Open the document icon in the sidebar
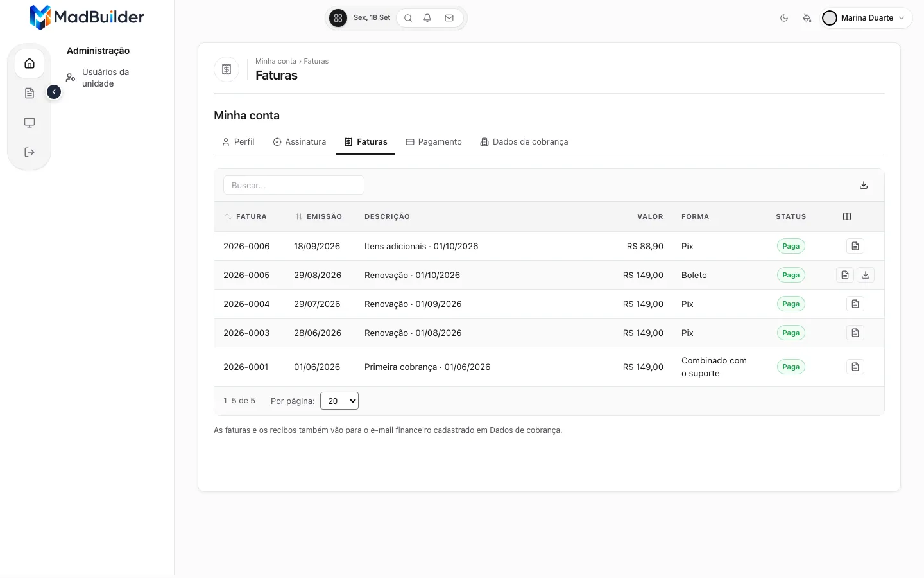The image size is (924, 578). pos(30,93)
